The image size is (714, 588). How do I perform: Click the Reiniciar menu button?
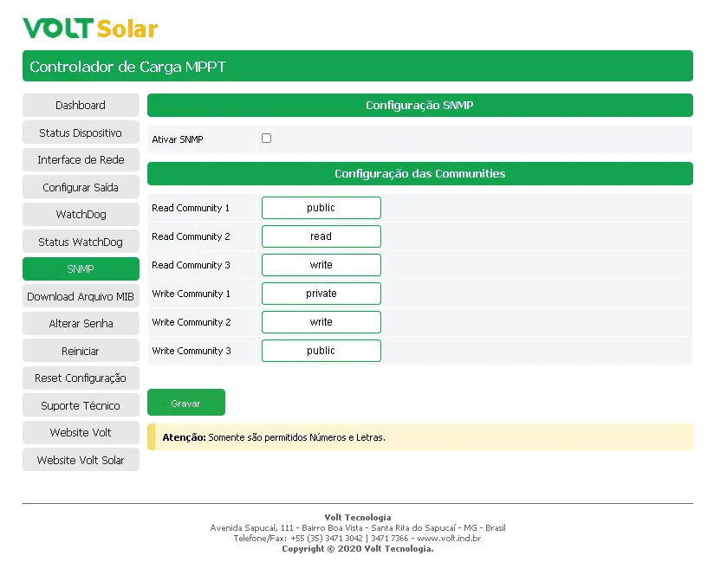point(81,351)
